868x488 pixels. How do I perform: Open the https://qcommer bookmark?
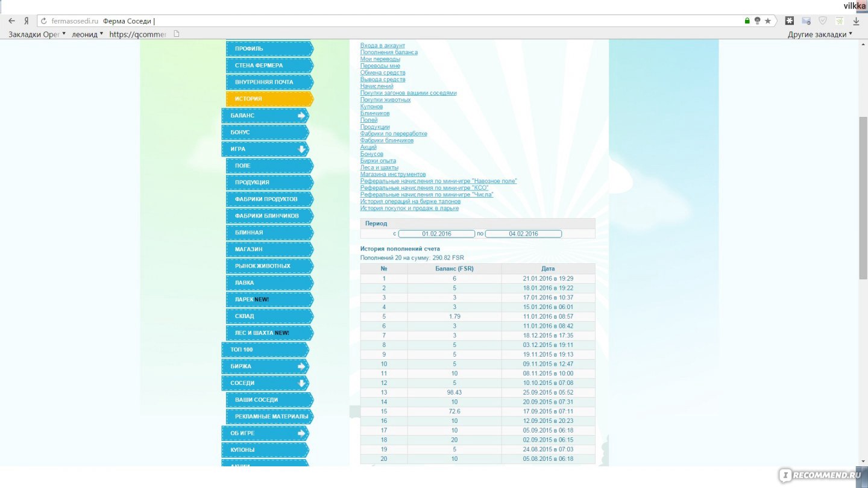[x=137, y=34]
